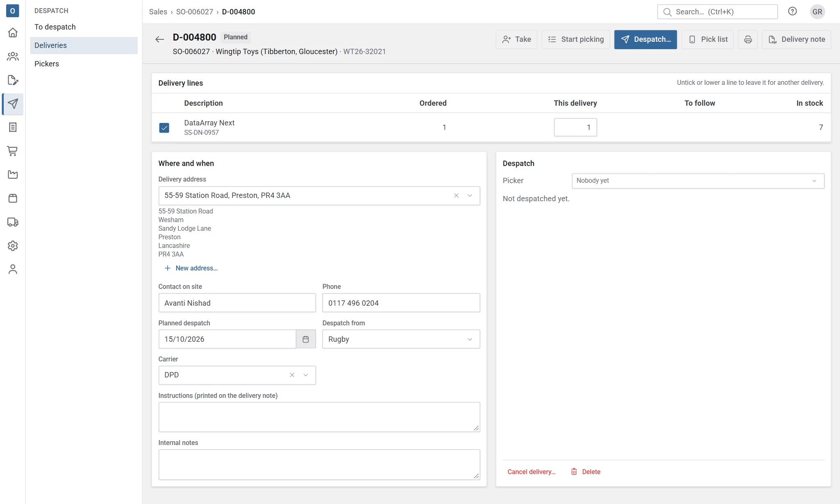Open the Home icon in sidebar
The image size is (840, 504).
click(13, 33)
